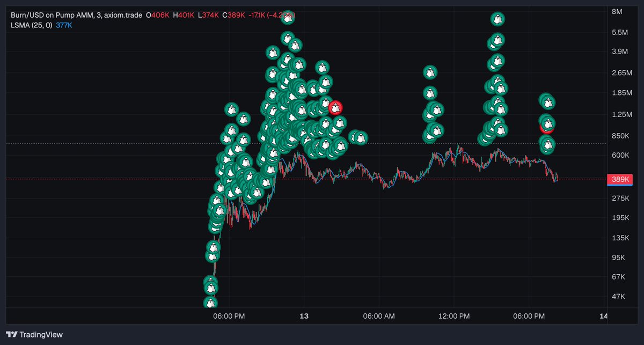Click the red current price label 389K

tap(619, 179)
